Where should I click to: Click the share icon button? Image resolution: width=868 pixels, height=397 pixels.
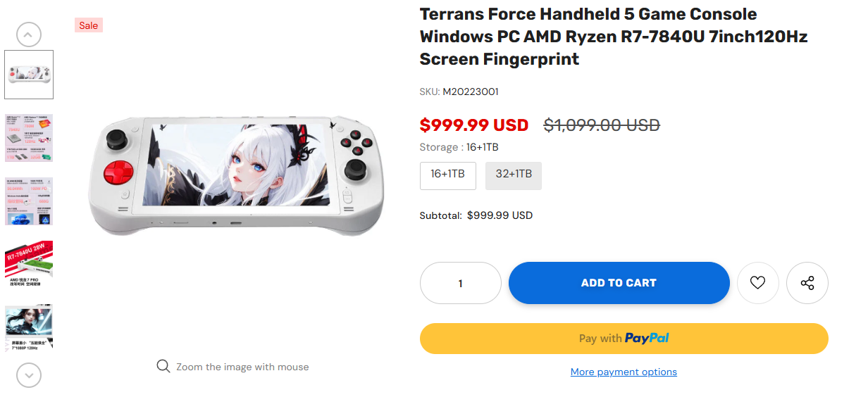(807, 283)
